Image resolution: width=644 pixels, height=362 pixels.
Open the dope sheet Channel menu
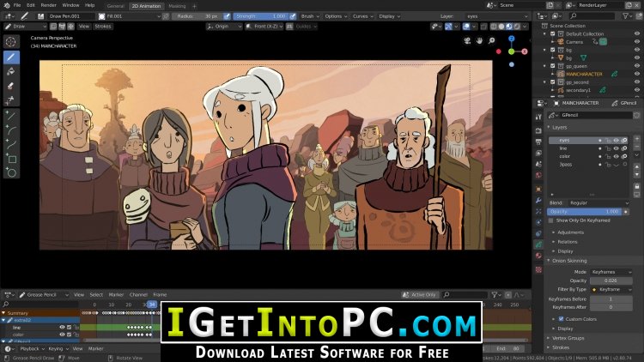tap(138, 295)
